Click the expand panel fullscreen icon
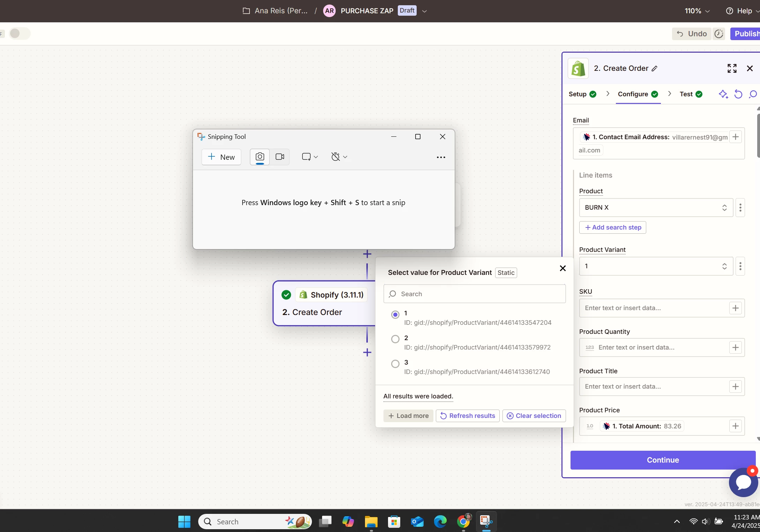 tap(732, 68)
